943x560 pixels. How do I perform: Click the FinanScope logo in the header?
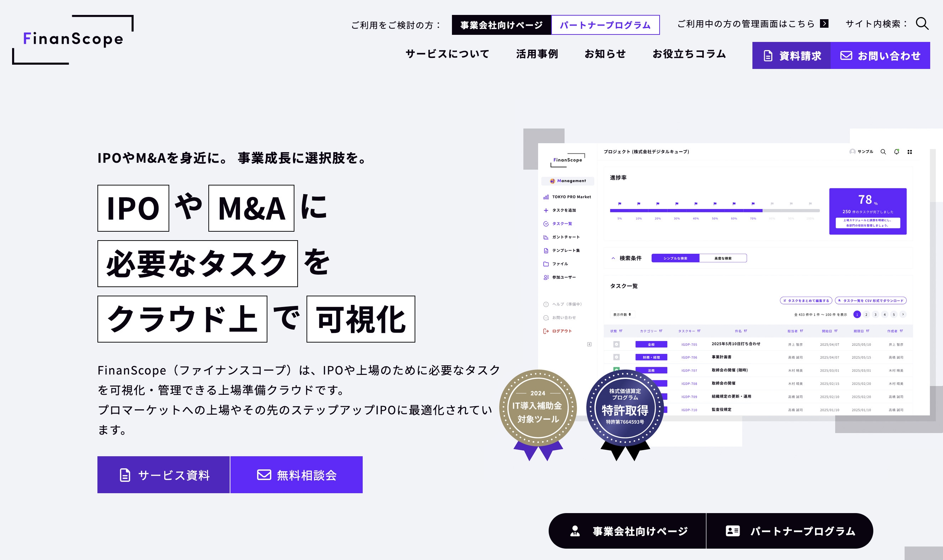click(x=73, y=39)
